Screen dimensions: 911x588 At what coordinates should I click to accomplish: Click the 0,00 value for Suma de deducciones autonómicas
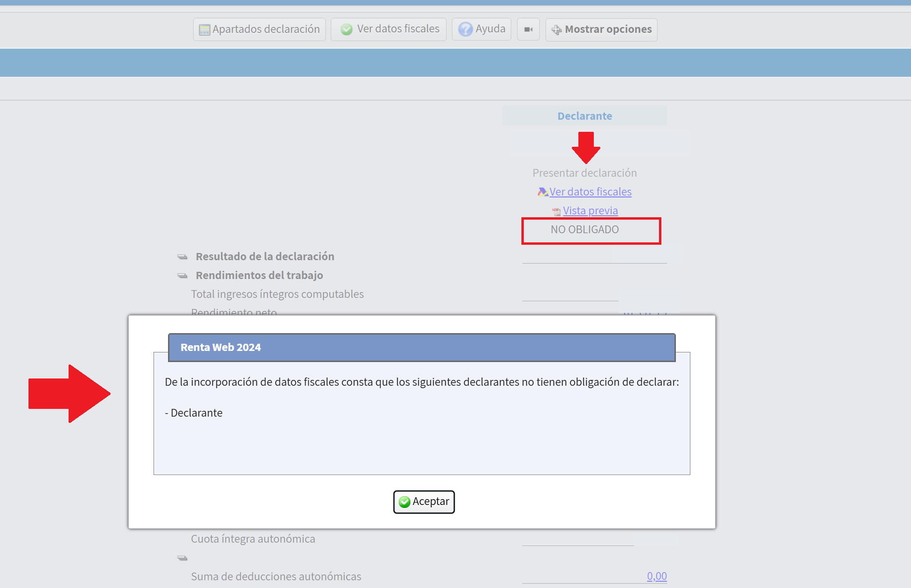(x=656, y=576)
